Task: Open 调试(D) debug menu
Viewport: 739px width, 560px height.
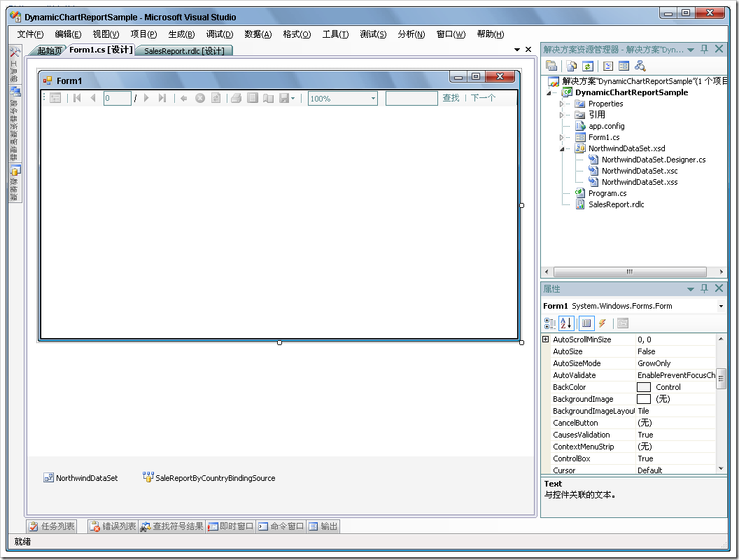Action: tap(220, 34)
